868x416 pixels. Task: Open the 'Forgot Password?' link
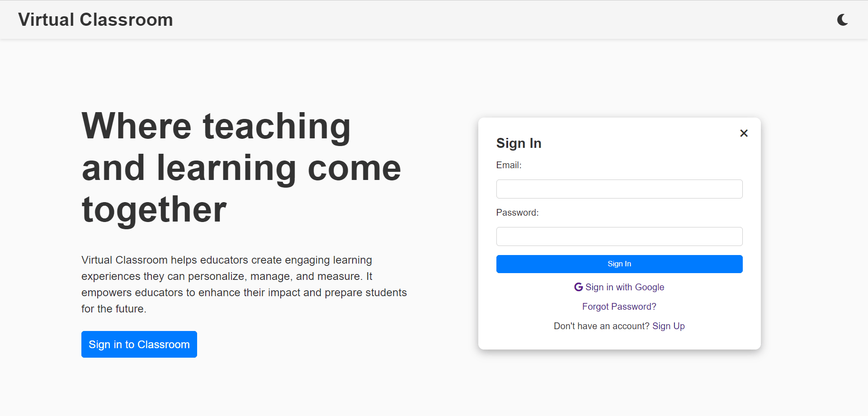(x=619, y=307)
